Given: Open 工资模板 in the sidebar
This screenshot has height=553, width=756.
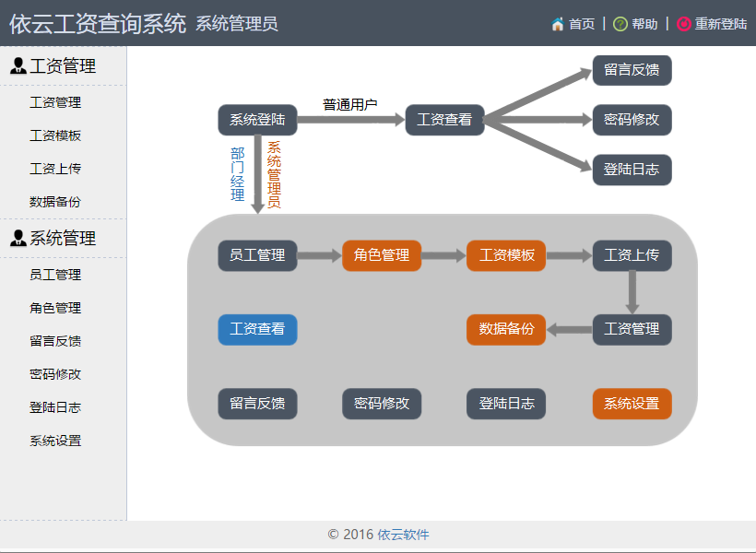Looking at the screenshot, I should pos(55,135).
